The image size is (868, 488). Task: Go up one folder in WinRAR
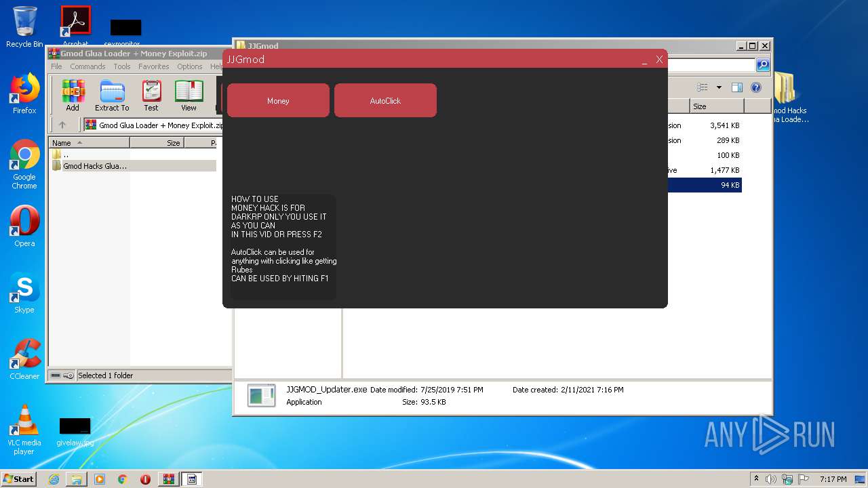62,125
